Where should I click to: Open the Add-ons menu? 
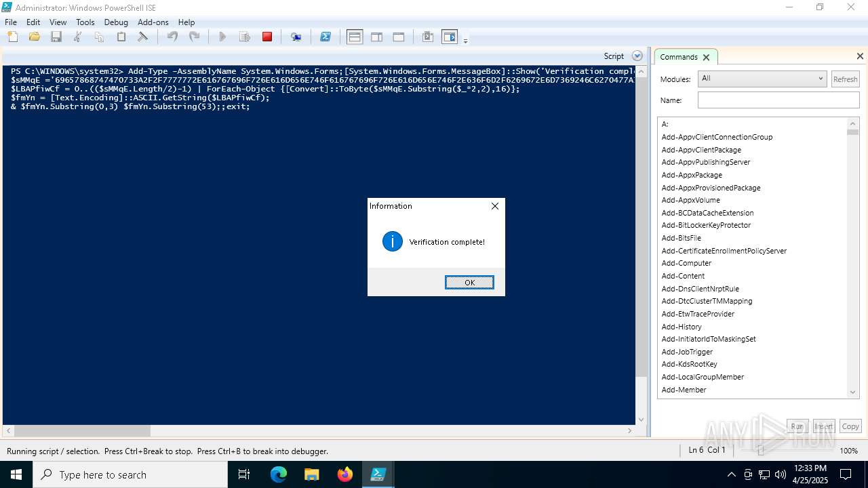coord(153,22)
